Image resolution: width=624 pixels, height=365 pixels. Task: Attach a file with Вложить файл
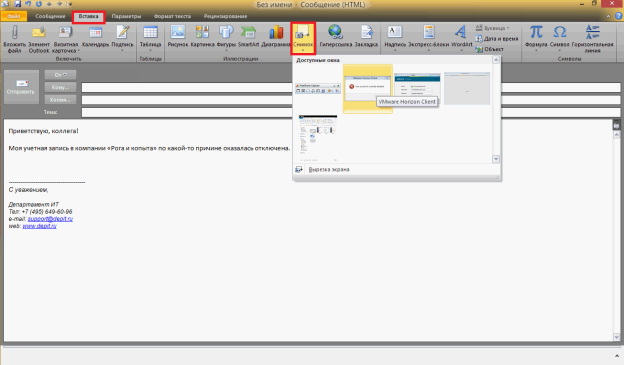[x=14, y=39]
